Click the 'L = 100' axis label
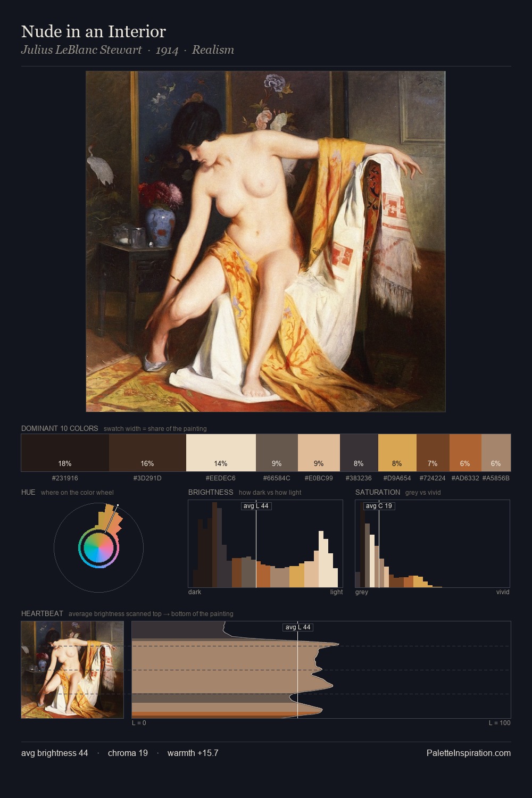532x798 pixels. [500, 722]
